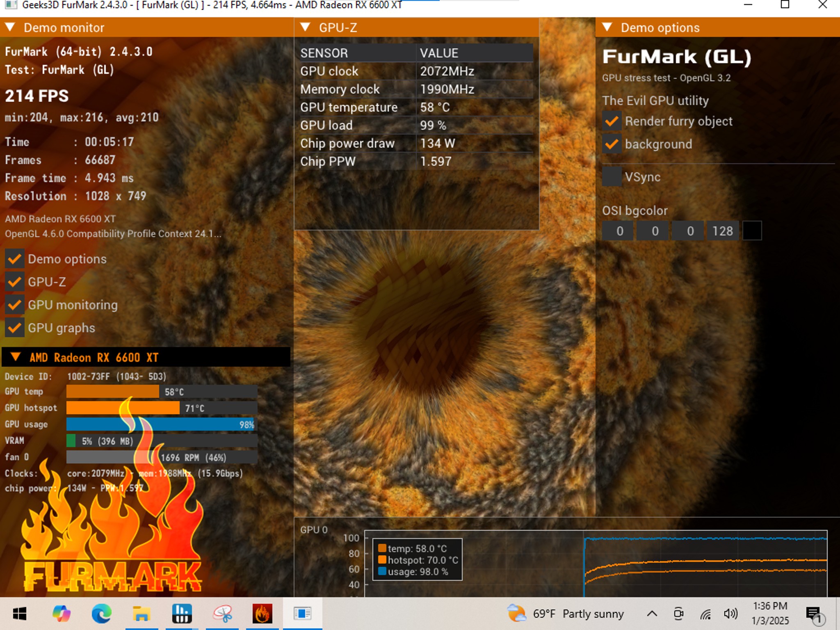The width and height of the screenshot is (840, 630).
Task: Expand hidden icons in the system tray
Action: [651, 614]
